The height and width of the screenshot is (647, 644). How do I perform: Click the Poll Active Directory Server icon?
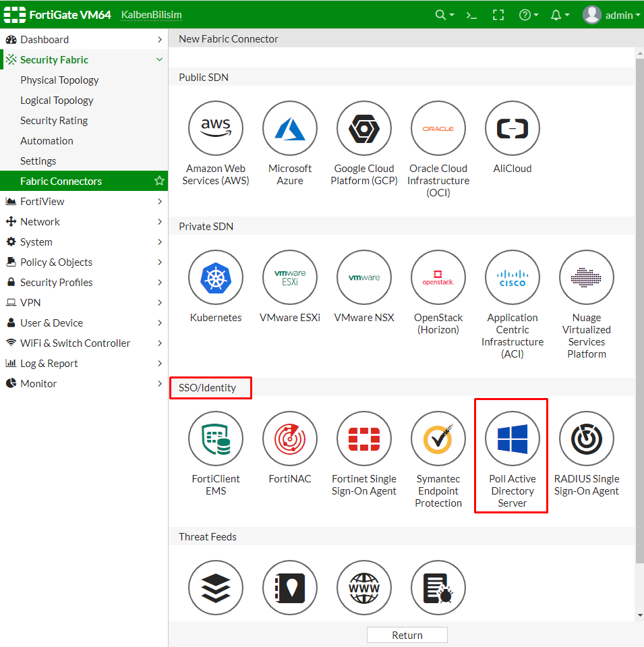[513, 439]
